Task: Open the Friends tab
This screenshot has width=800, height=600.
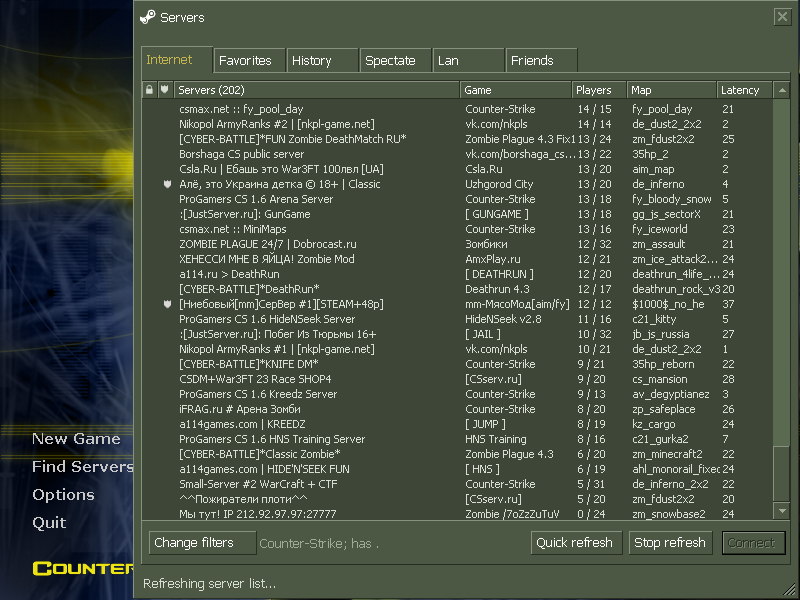Action: [541, 61]
